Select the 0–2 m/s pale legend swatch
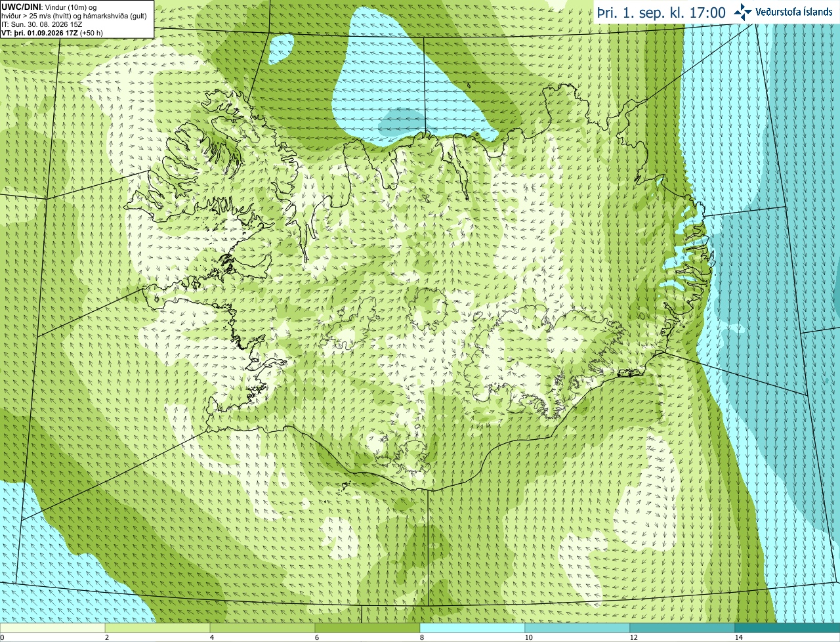 tap(52, 628)
